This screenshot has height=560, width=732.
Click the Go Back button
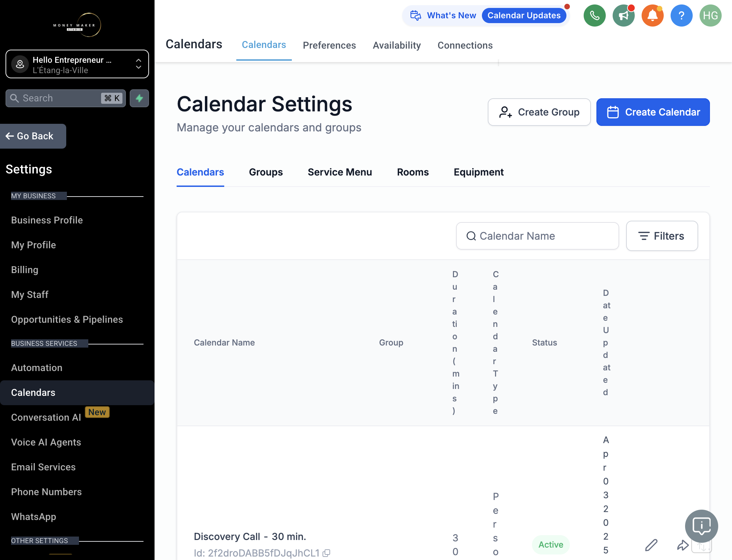tap(33, 136)
